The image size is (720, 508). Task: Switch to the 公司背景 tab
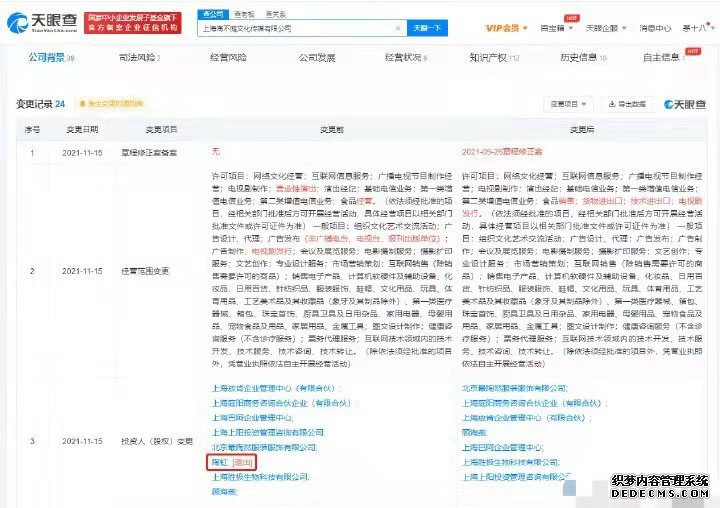51,57
